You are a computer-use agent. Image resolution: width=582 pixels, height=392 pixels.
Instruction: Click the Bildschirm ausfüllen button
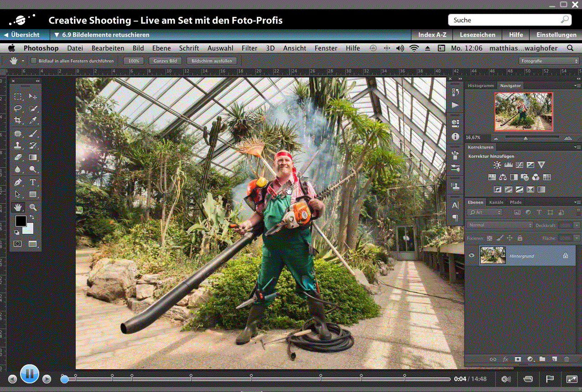(x=212, y=61)
